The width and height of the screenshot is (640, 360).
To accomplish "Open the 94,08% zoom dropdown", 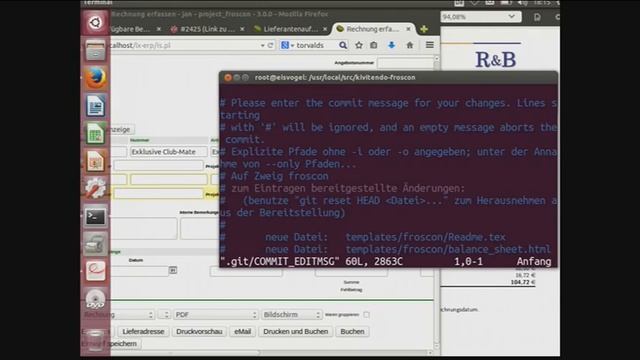I will [x=511, y=17].
